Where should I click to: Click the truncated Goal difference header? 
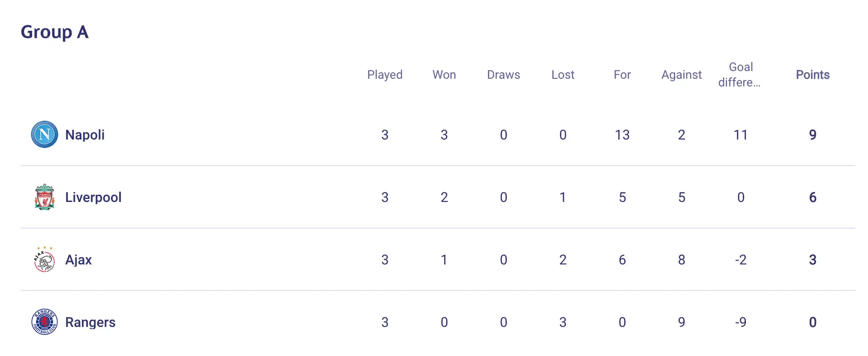740,75
